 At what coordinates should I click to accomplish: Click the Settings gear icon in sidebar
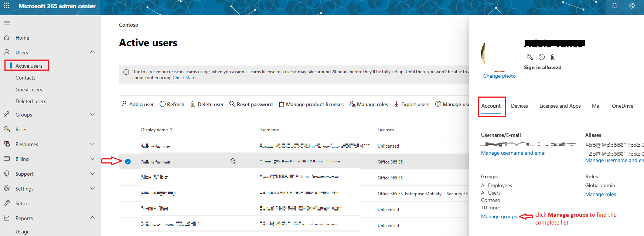(7, 188)
